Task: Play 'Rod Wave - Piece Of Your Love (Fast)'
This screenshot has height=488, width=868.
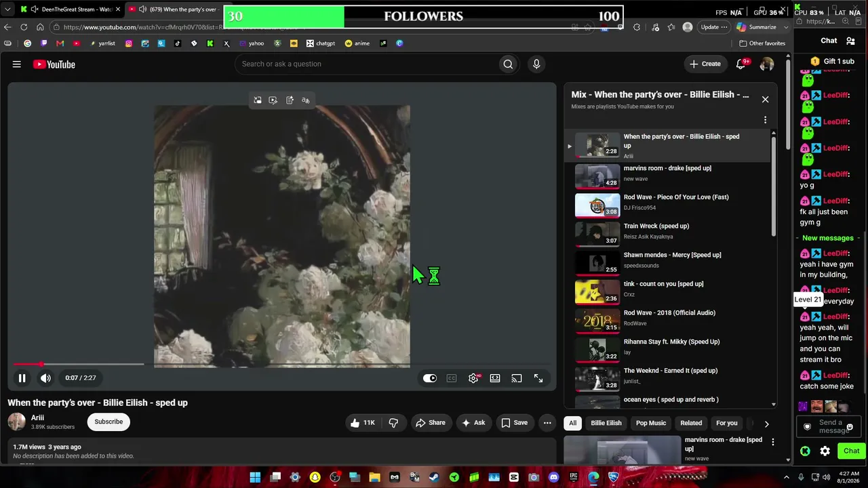Action: 669,205
